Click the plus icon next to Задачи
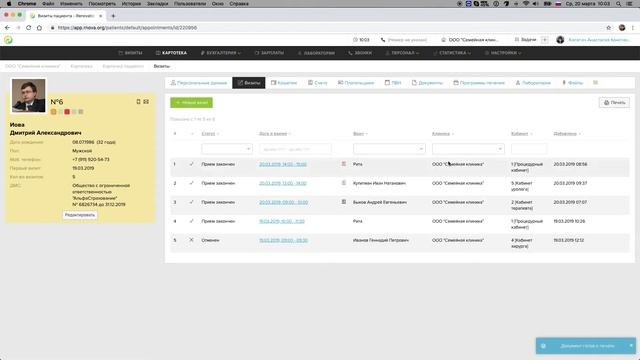The height and width of the screenshot is (360, 640). [x=544, y=40]
